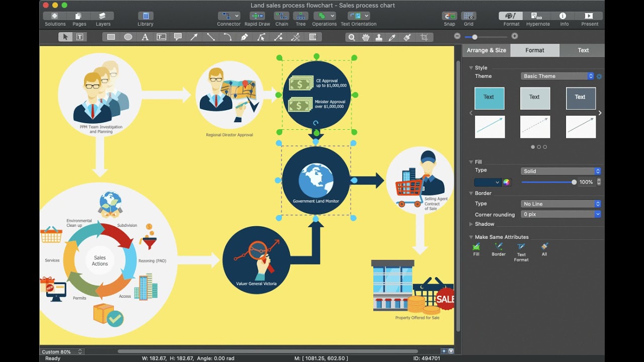
Task: Click the zoom out minus button
Action: click(457, 36)
